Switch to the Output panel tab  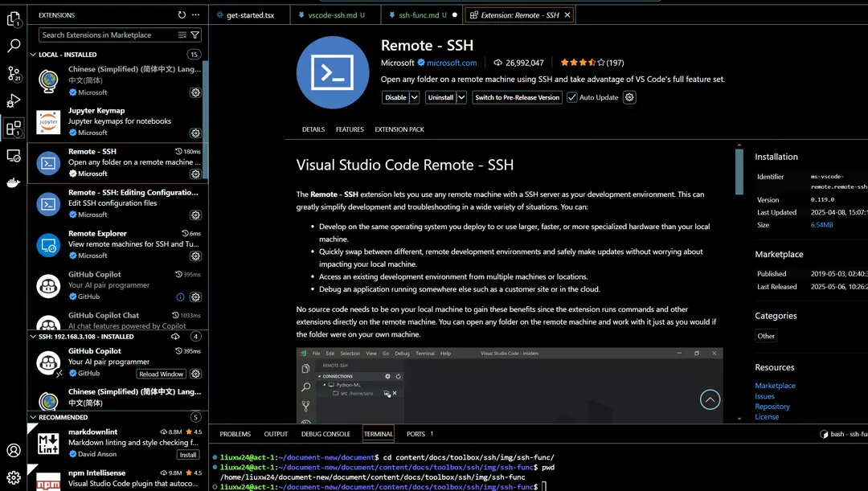point(276,434)
